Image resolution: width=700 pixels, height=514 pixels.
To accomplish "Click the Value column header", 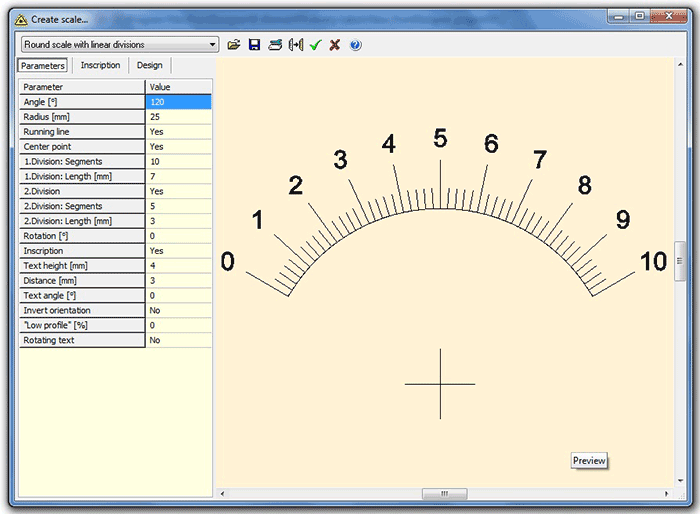I will coord(179,87).
